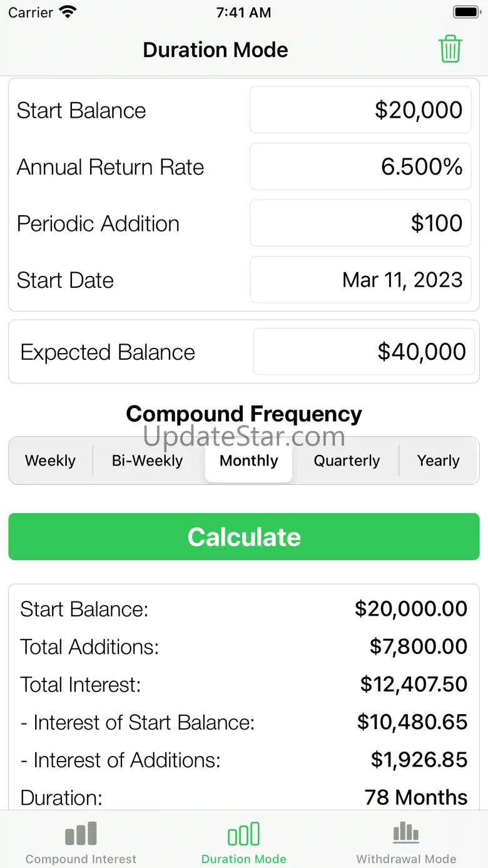Tap the Duration Mode title
The width and height of the screenshot is (488, 868).
[x=215, y=50]
